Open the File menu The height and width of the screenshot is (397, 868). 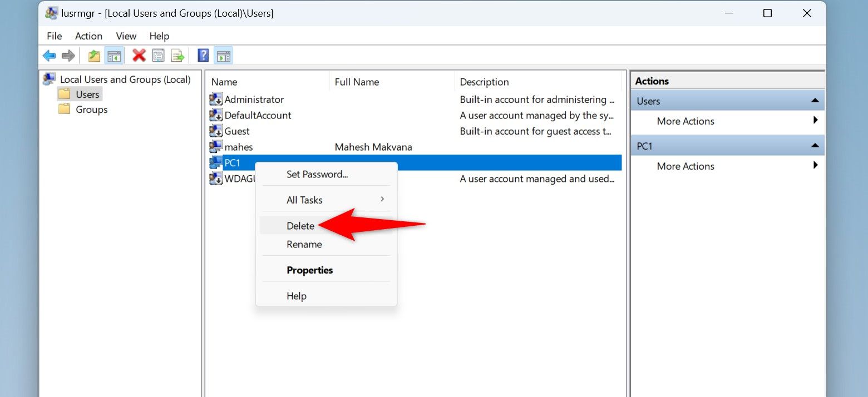(x=55, y=36)
